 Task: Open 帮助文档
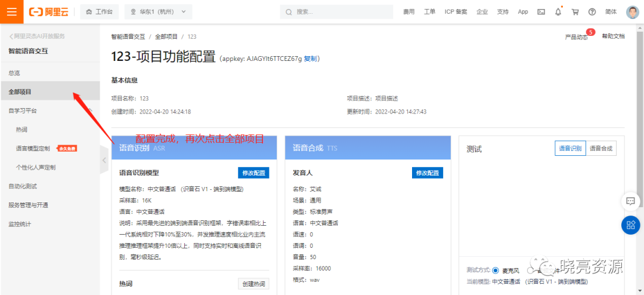tap(613, 36)
